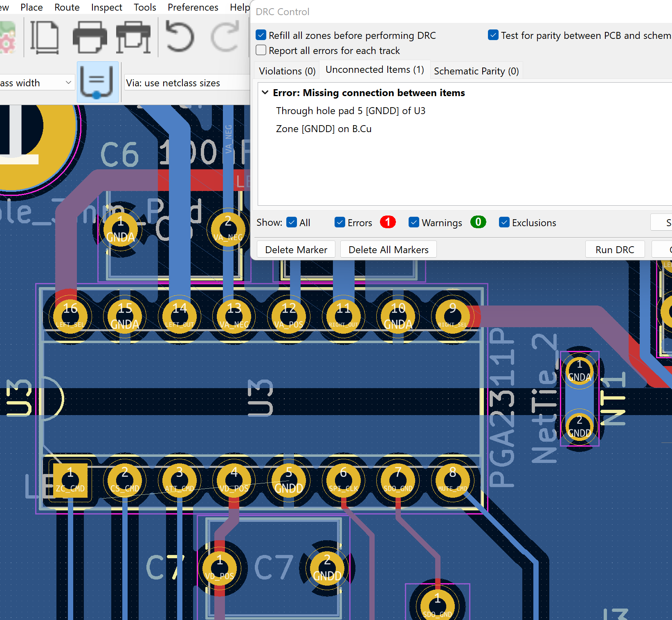Viewport: 672px width, 620px height.
Task: Open the Place menu
Action: click(x=31, y=7)
